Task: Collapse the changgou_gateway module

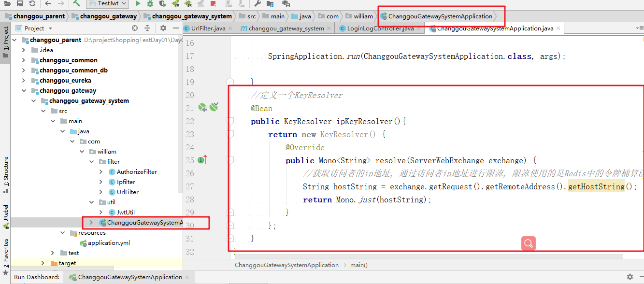Action: (x=24, y=90)
